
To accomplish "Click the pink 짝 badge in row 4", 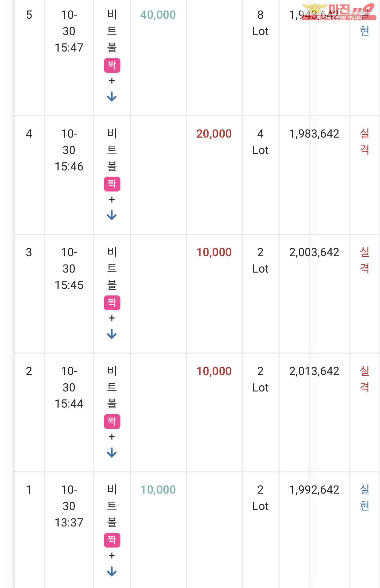I will (112, 184).
